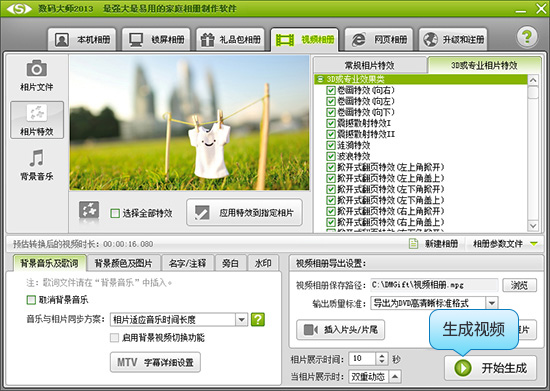Click 新建相册 button
This screenshot has width=550, height=391.
pyautogui.click(x=434, y=243)
